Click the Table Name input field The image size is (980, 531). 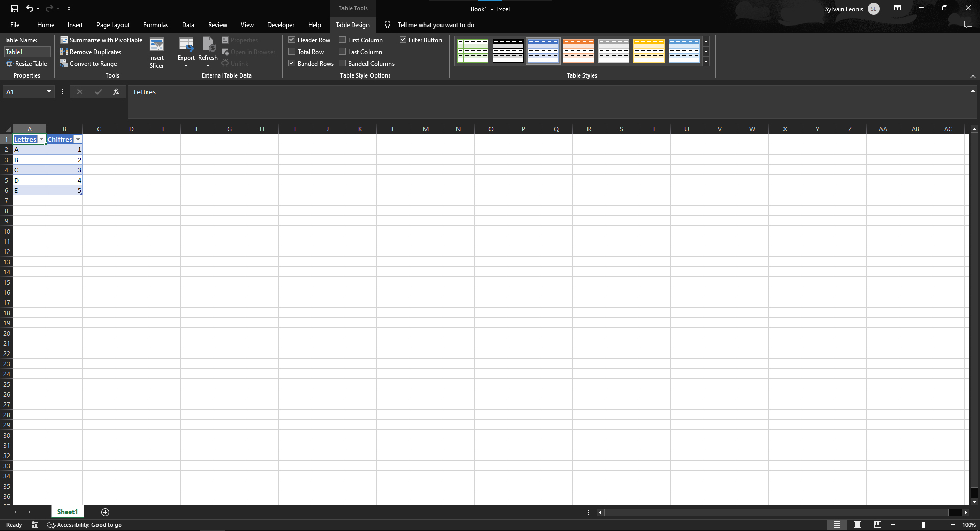[x=27, y=52]
